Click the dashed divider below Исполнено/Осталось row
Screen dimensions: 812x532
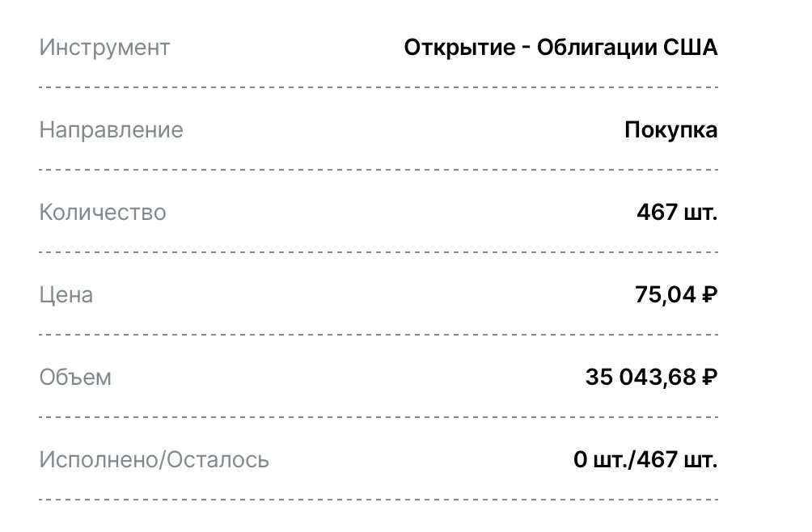379,500
